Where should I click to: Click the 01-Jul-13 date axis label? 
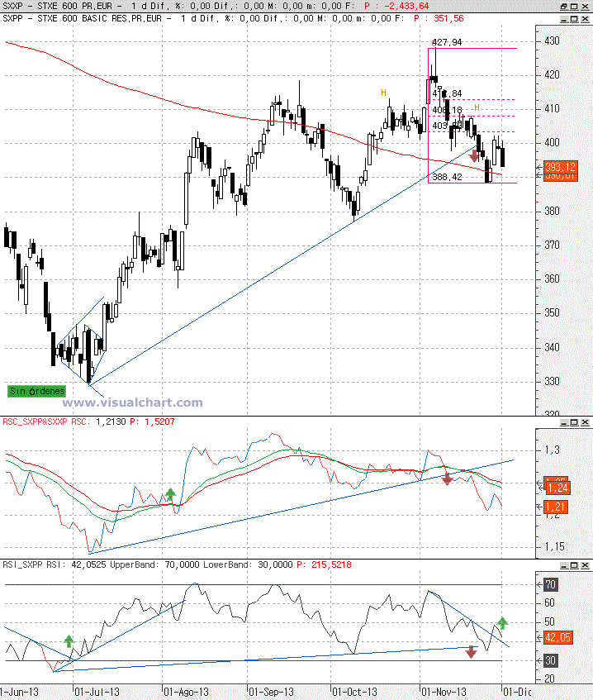(x=97, y=693)
